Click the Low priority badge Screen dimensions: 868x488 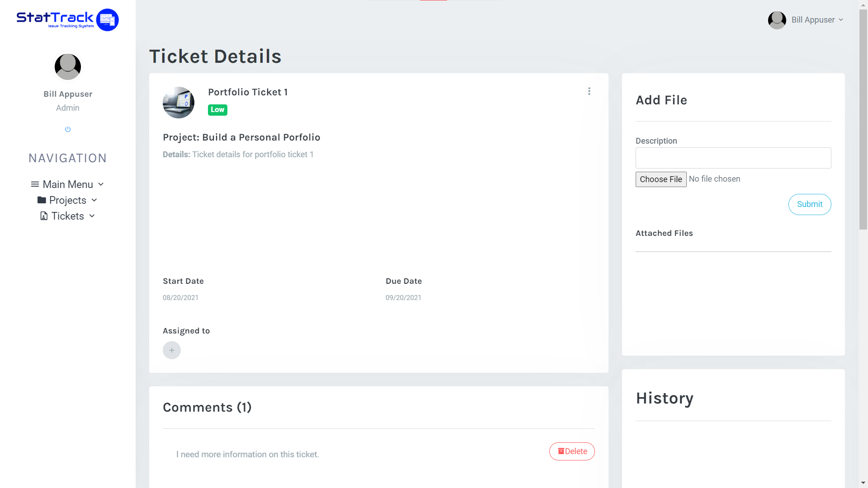tap(217, 110)
